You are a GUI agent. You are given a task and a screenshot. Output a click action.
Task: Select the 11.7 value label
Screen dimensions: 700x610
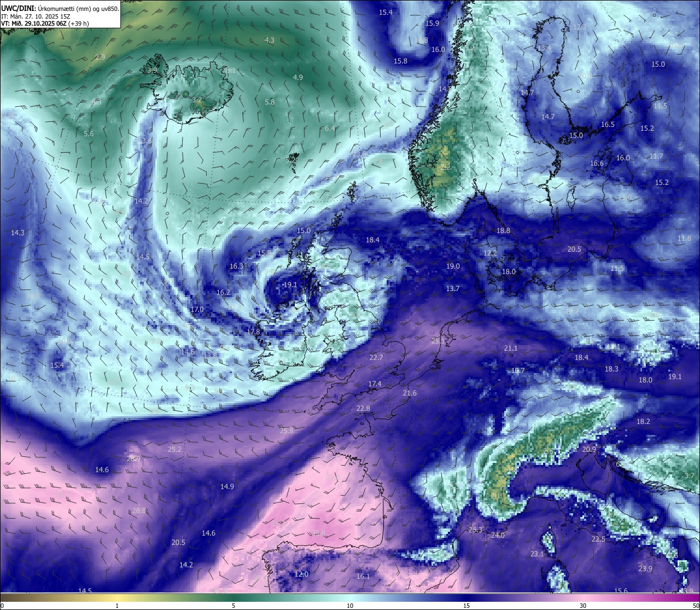656,156
